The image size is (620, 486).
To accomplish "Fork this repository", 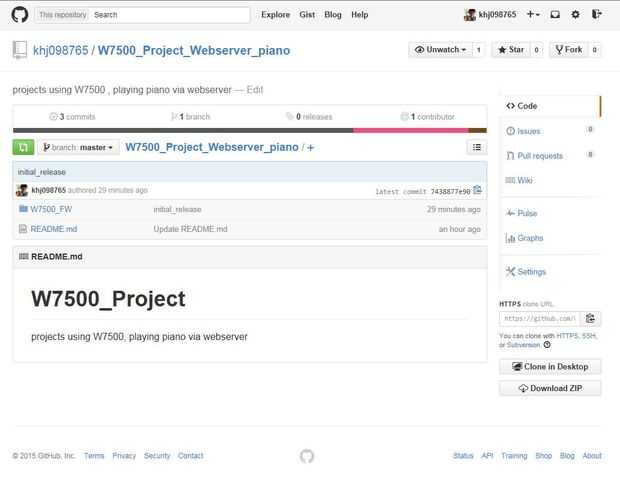I will [x=569, y=50].
